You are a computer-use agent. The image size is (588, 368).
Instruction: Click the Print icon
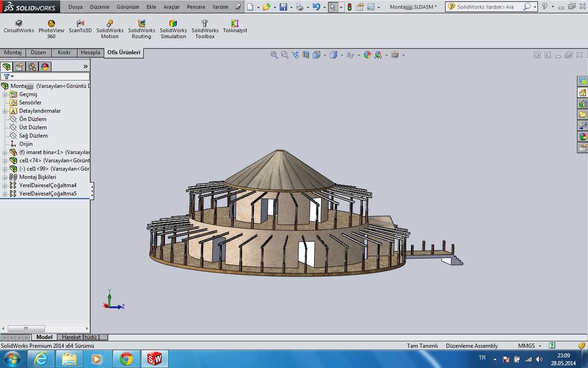[300, 7]
